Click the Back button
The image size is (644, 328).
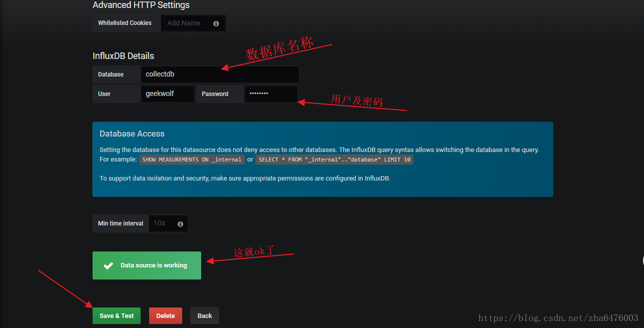click(x=205, y=316)
